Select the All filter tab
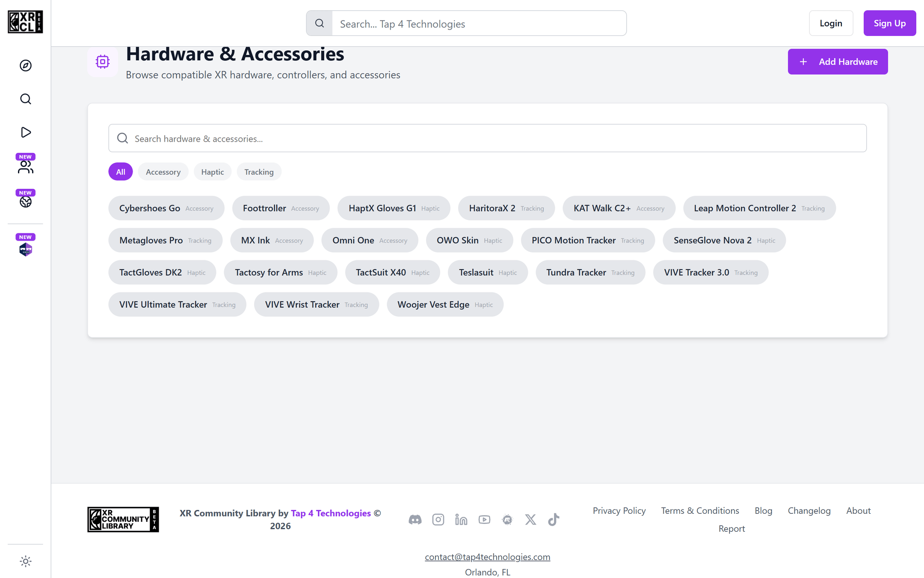This screenshot has width=924, height=578. 121,172
